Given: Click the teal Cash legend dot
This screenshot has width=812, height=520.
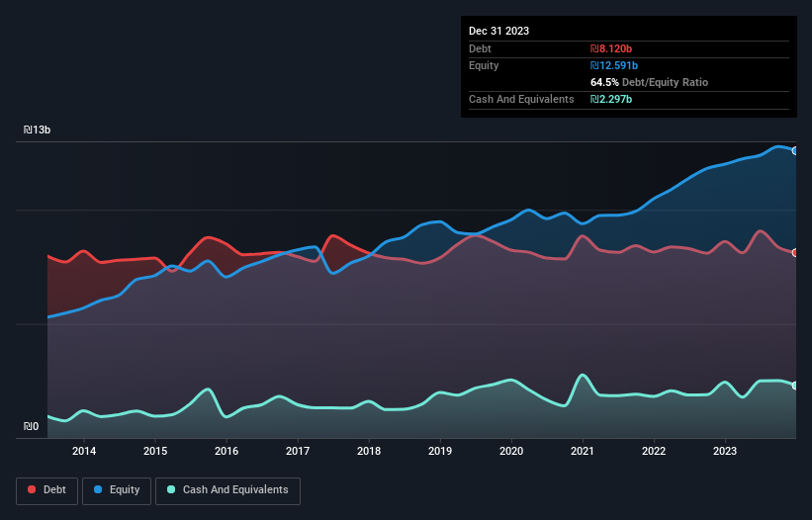Looking at the screenshot, I should 171,489.
